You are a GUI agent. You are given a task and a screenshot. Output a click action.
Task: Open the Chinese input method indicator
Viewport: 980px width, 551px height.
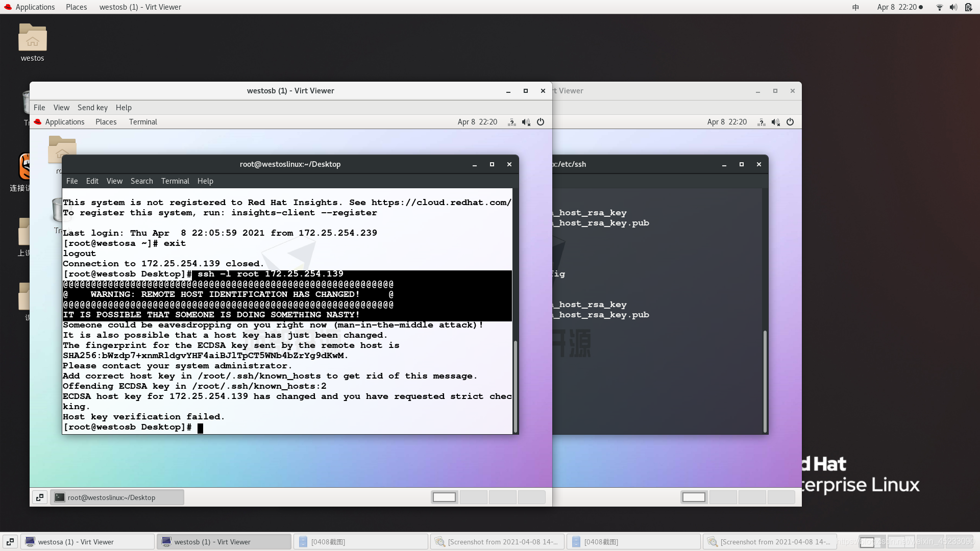(855, 7)
